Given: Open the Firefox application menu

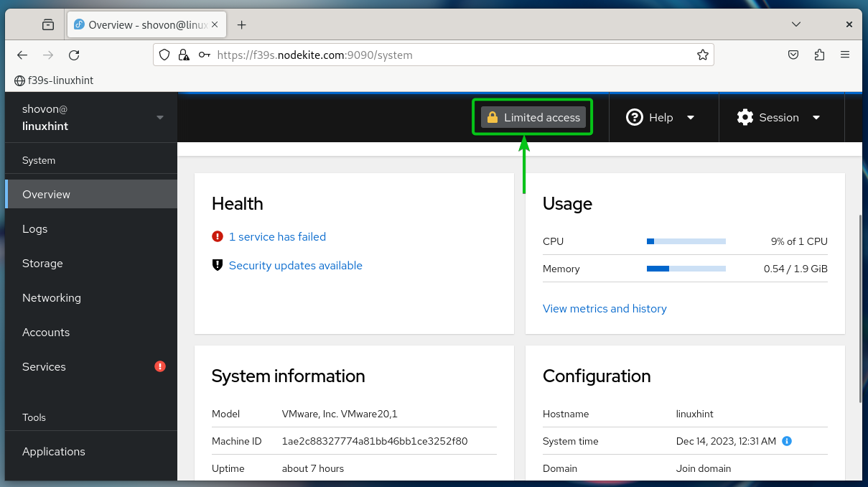Looking at the screenshot, I should (x=845, y=55).
